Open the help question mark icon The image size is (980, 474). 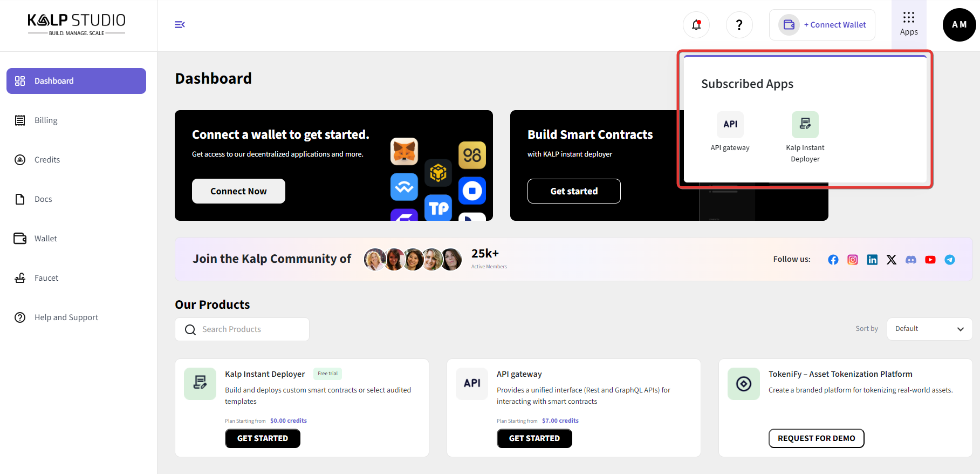click(x=739, y=25)
